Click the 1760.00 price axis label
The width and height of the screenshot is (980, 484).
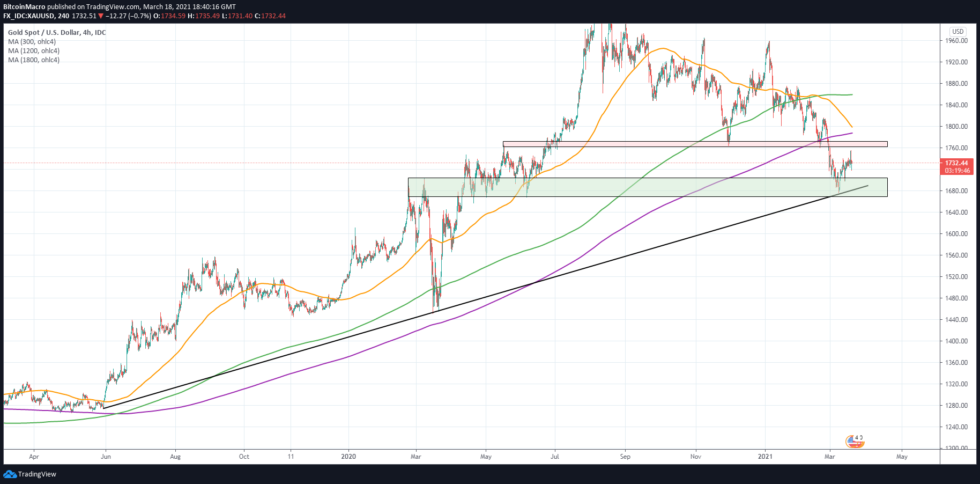coord(956,148)
